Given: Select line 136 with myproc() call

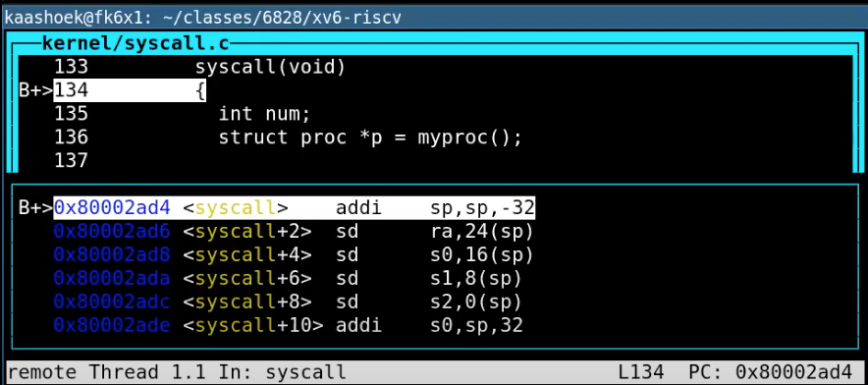Looking at the screenshot, I should coord(288,137).
